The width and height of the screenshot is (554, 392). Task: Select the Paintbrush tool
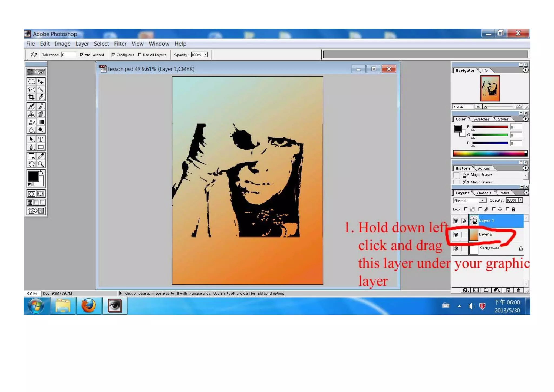41,106
